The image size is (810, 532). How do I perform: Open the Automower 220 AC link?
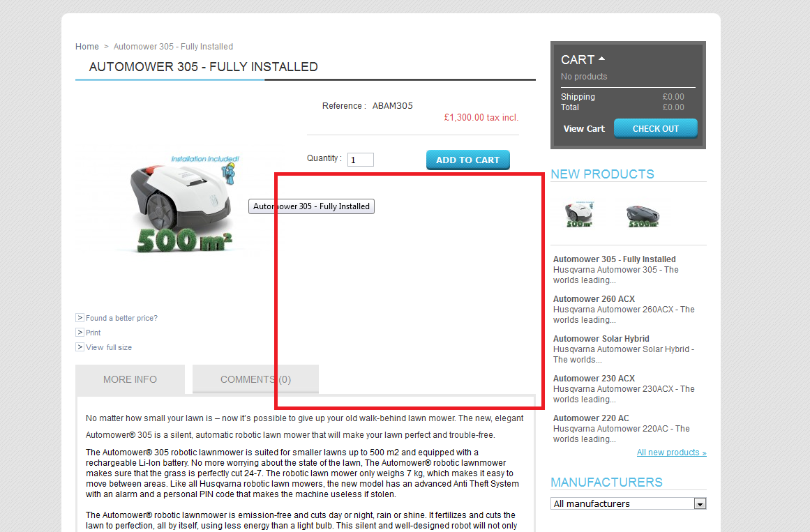coord(591,418)
